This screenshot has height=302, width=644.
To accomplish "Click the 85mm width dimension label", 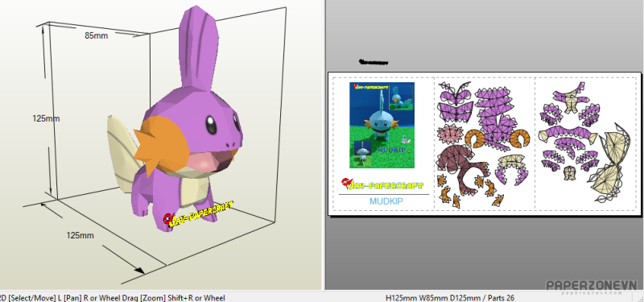I will (96, 35).
